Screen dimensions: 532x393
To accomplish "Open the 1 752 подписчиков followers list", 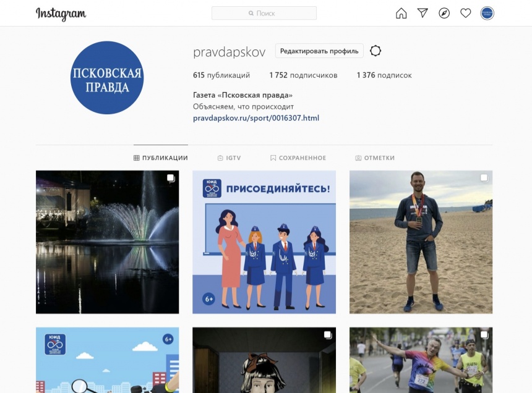I will click(x=303, y=75).
